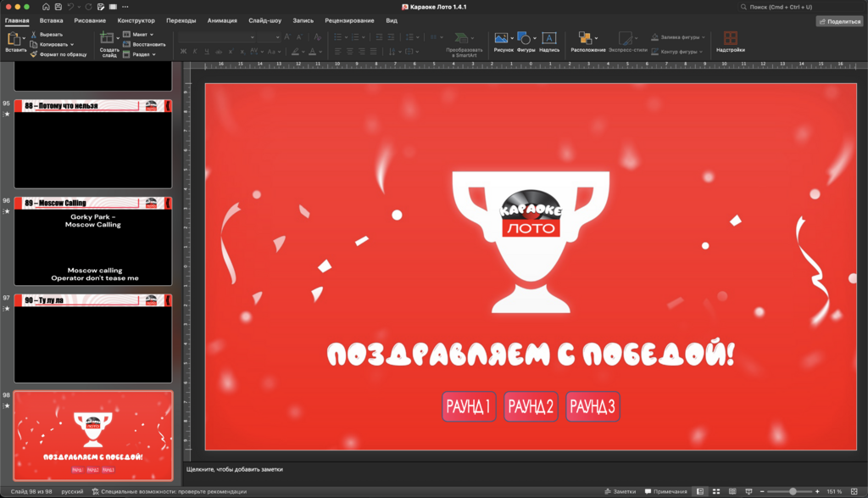This screenshot has height=498, width=868.
Task: Open the Add-ins (Надстройки) icon
Action: click(x=730, y=37)
